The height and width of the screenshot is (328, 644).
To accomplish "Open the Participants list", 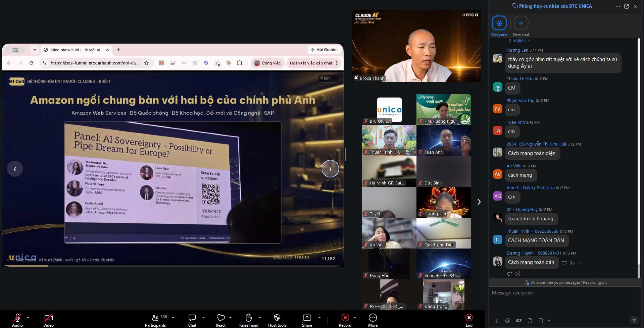I will tap(155, 320).
